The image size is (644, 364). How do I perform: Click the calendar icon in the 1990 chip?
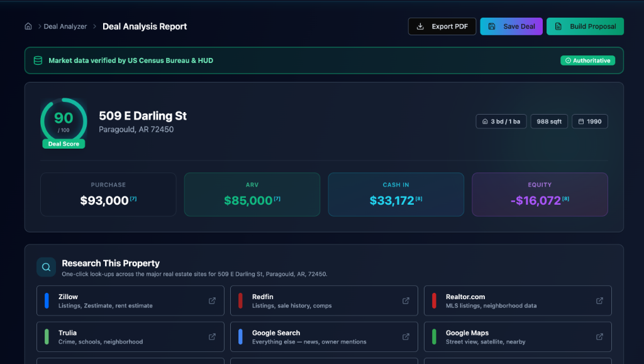pos(580,122)
